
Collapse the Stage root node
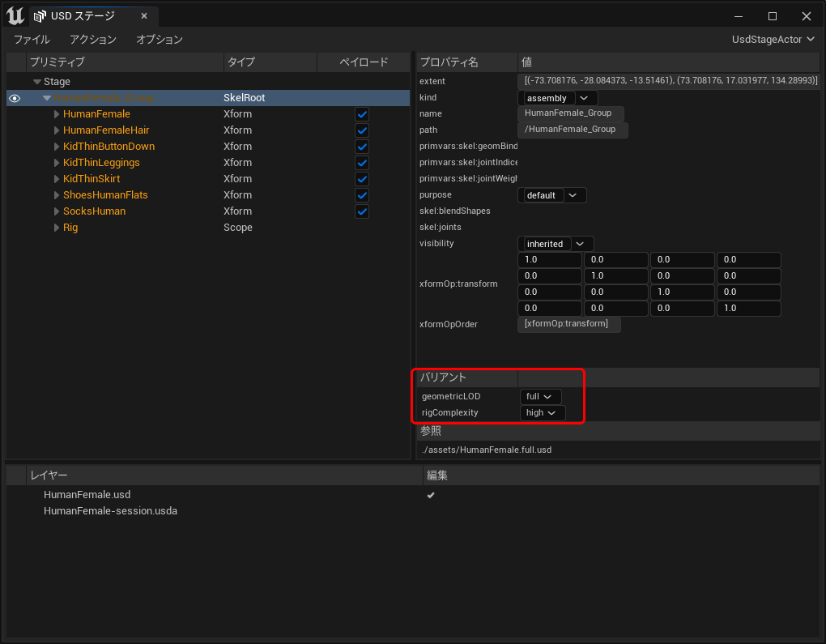37,82
